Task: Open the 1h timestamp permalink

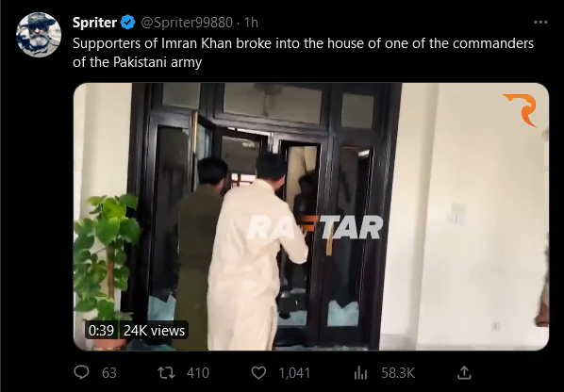Action: [x=251, y=23]
